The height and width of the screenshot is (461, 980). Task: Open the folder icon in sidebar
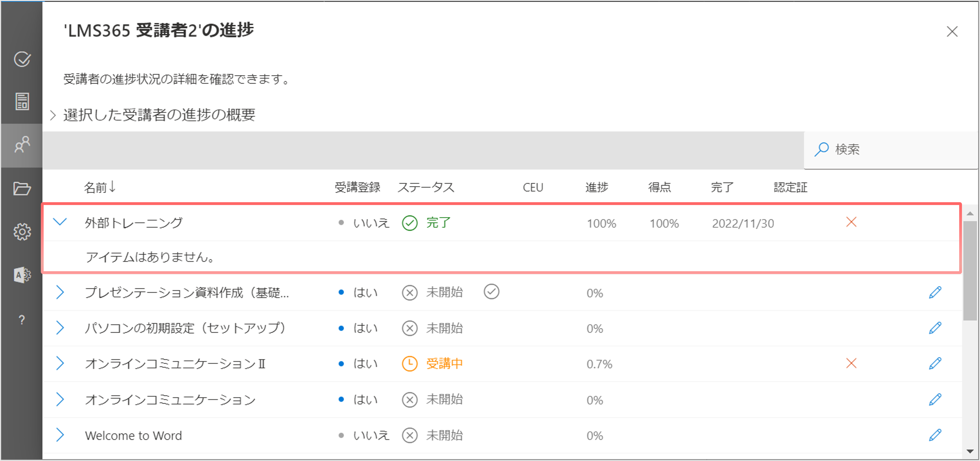[x=22, y=188]
